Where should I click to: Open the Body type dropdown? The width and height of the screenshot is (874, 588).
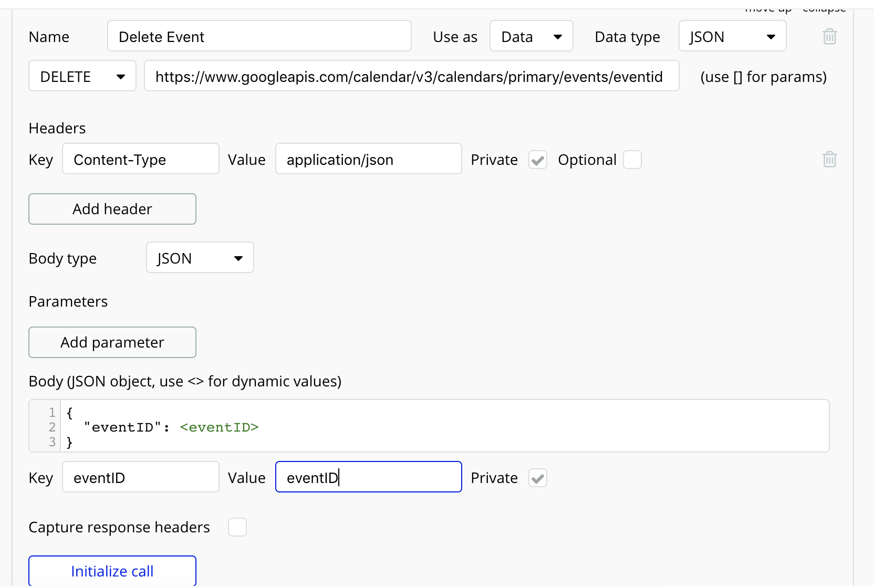point(200,258)
